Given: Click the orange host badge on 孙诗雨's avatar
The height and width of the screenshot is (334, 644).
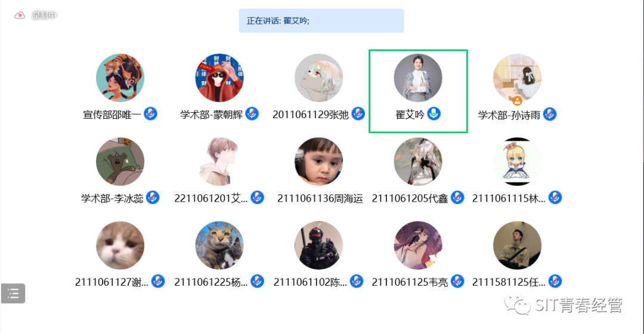Looking at the screenshot, I should click(x=517, y=100).
